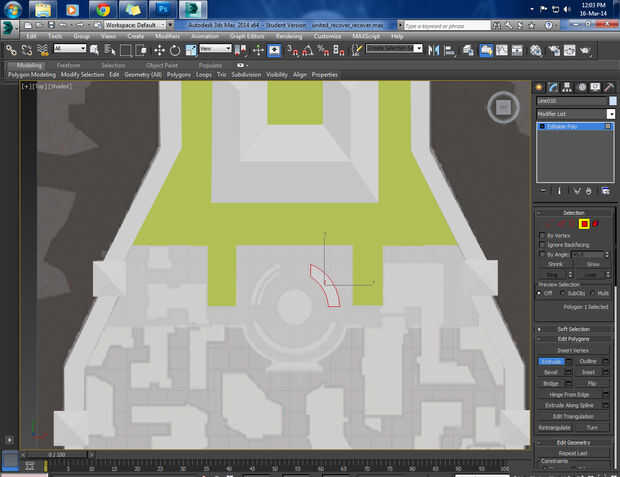620x477 pixels.
Task: Click the Unlink Selection icon
Action: click(x=26, y=50)
